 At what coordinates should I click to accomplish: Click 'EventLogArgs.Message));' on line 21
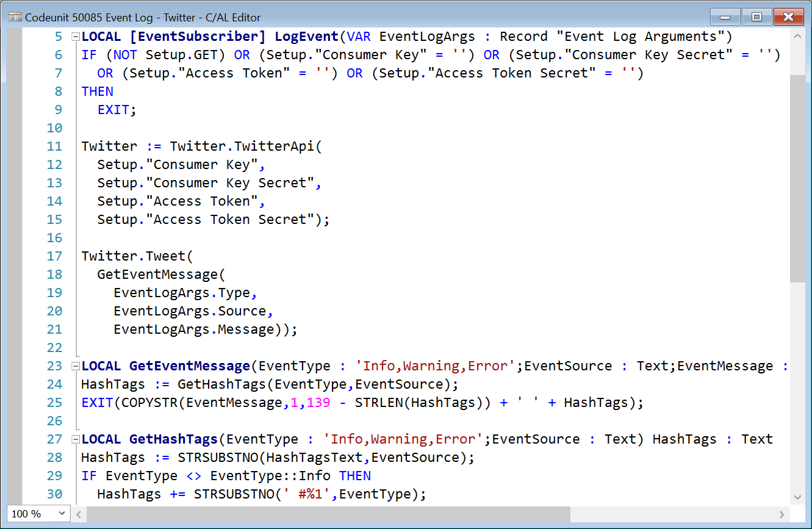click(x=206, y=329)
